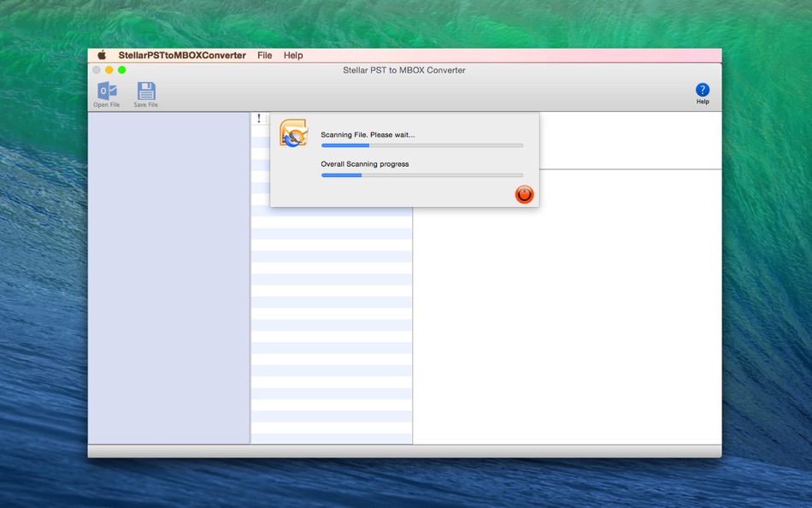Open the Help menu in menu bar
The image size is (812, 508).
coord(293,55)
